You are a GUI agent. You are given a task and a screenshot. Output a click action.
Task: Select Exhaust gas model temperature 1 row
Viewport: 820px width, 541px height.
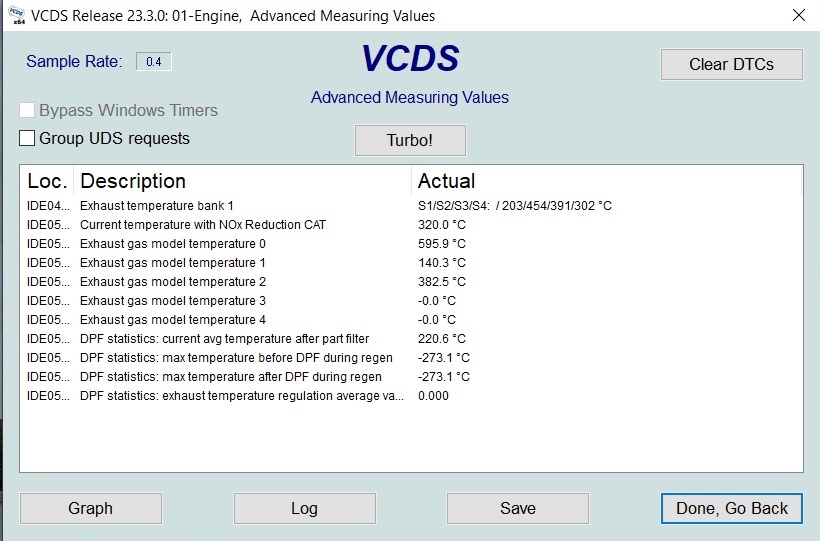pos(411,263)
